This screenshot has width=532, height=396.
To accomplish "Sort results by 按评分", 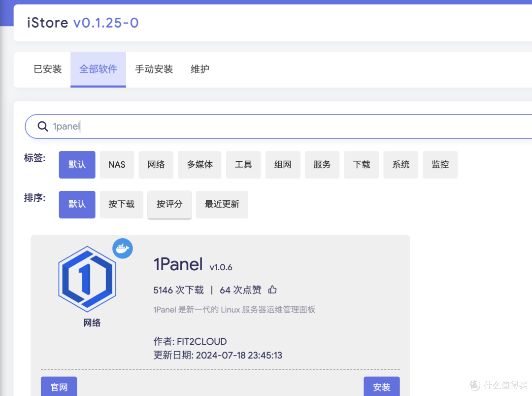I will coord(169,204).
